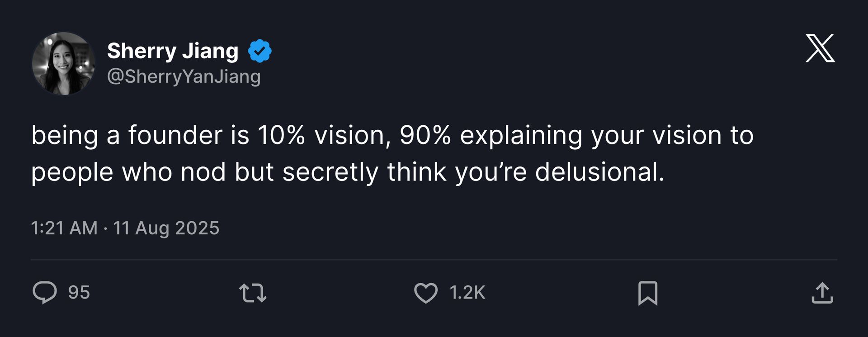Click the 95 replies count
Viewport: 868px width, 337px height.
pyautogui.click(x=79, y=293)
